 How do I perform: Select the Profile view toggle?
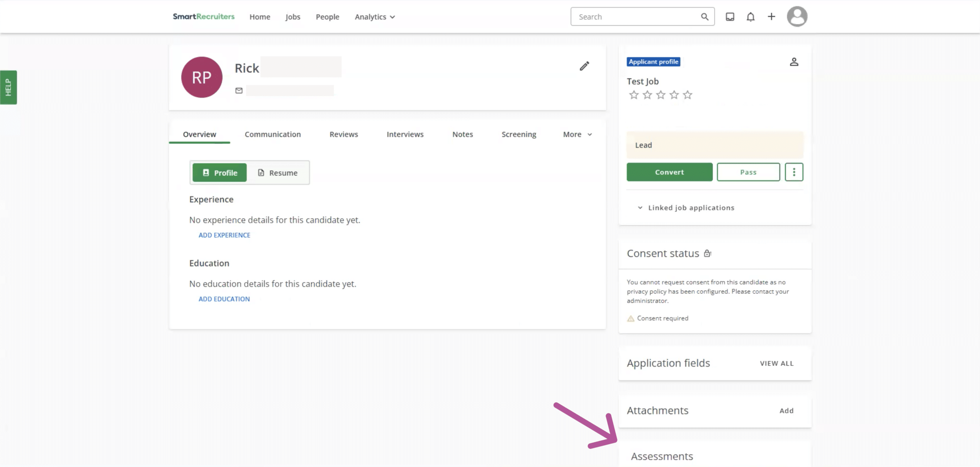pyautogui.click(x=219, y=173)
